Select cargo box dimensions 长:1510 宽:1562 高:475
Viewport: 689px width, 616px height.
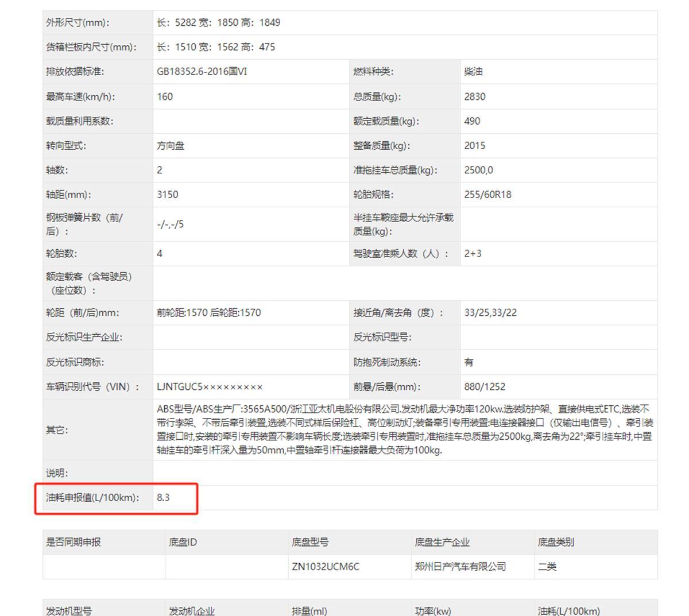[x=216, y=47]
